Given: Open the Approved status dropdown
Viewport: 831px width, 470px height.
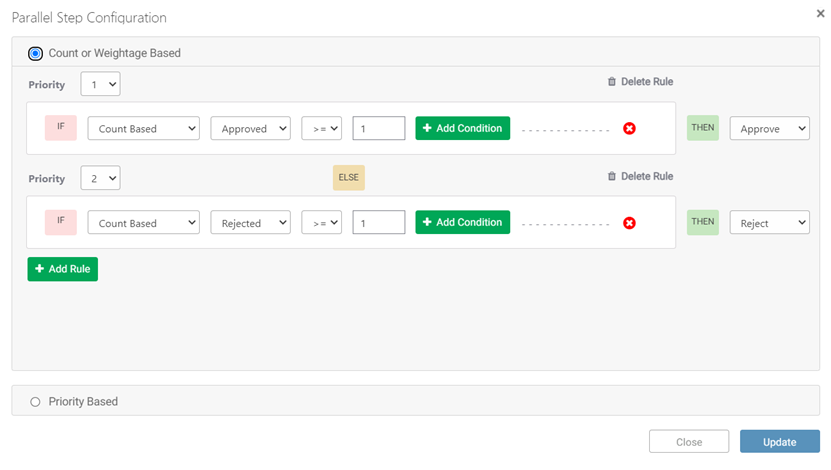Looking at the screenshot, I should point(250,129).
